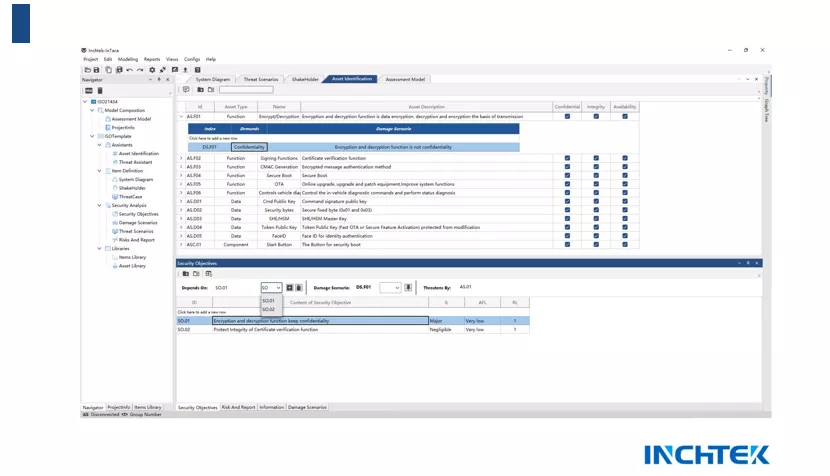The image size is (830, 476).
Task: Click delete icon beside Depends On dropdown
Action: [299, 288]
